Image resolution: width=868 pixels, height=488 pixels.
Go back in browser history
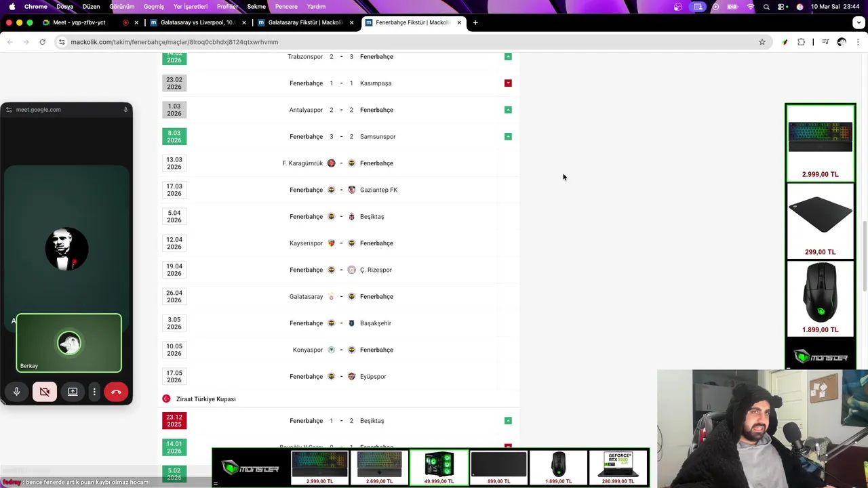point(9,42)
